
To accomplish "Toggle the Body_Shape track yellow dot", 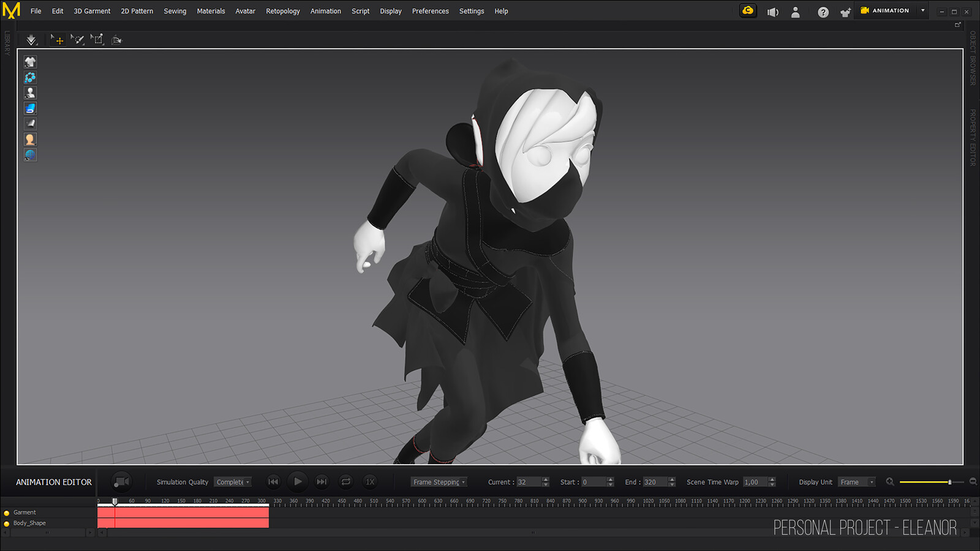I will tap(7, 523).
